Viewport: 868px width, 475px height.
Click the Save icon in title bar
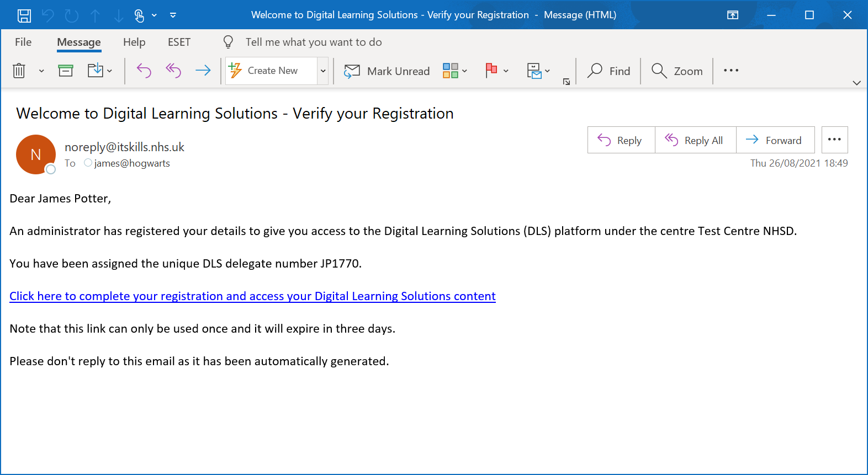pos(24,15)
